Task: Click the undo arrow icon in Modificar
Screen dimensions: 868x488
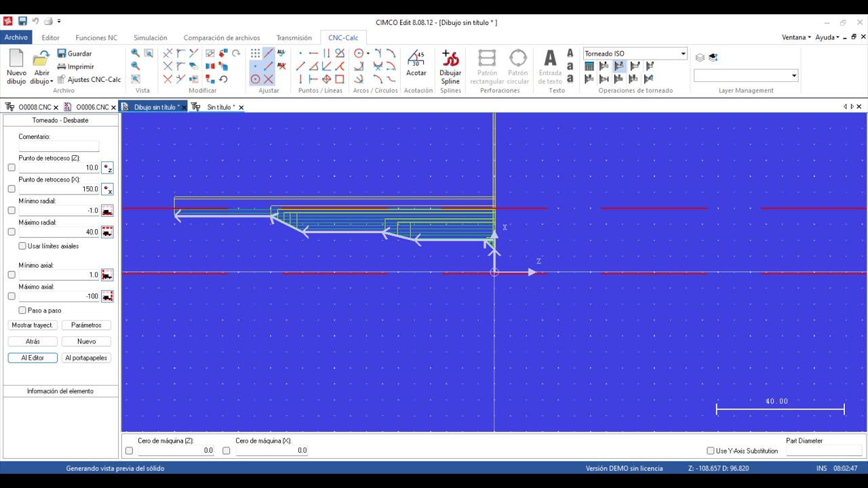Action: (223, 79)
